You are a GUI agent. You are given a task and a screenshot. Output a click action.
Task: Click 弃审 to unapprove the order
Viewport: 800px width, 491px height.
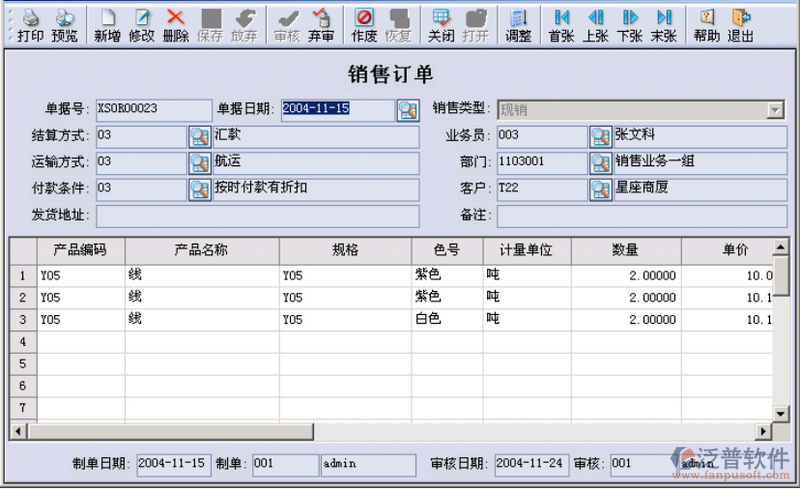point(321,25)
